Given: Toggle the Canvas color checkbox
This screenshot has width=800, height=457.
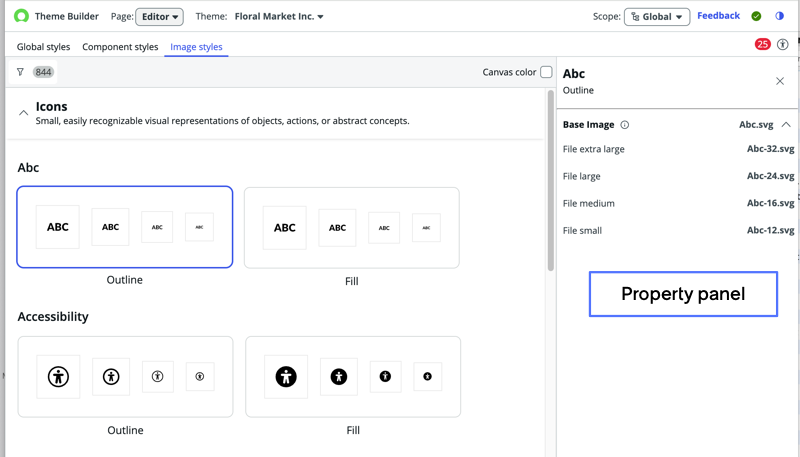Looking at the screenshot, I should [x=546, y=72].
